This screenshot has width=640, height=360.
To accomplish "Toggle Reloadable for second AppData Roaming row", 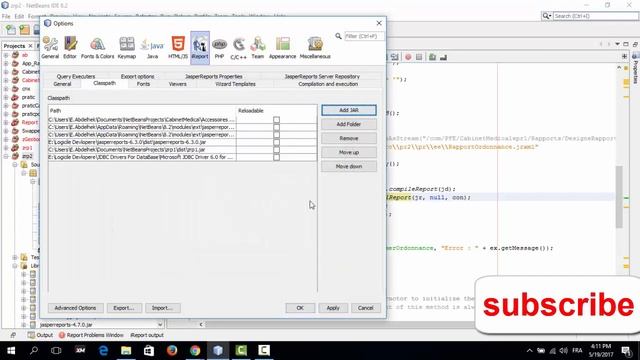I will (x=276, y=135).
